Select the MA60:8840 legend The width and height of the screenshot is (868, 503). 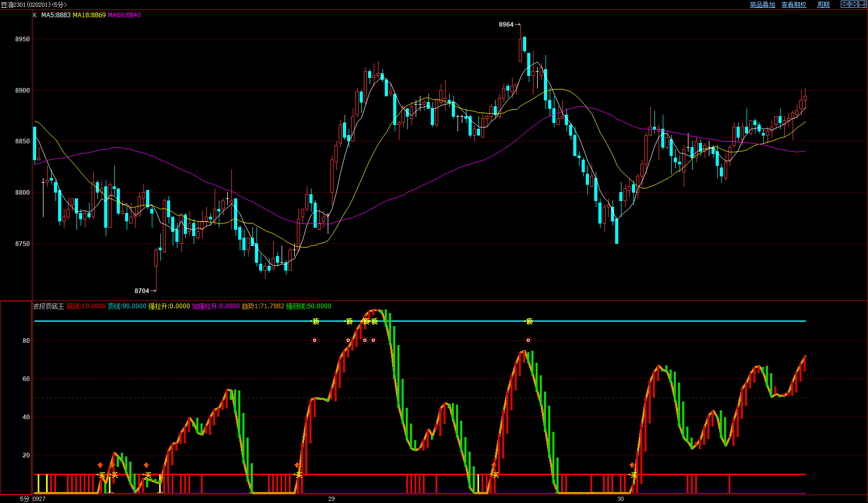pyautogui.click(x=124, y=15)
